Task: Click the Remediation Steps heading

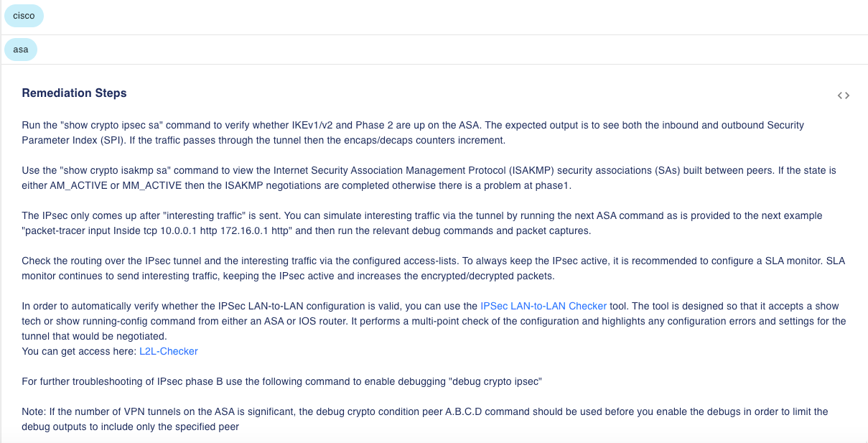Action: [74, 93]
